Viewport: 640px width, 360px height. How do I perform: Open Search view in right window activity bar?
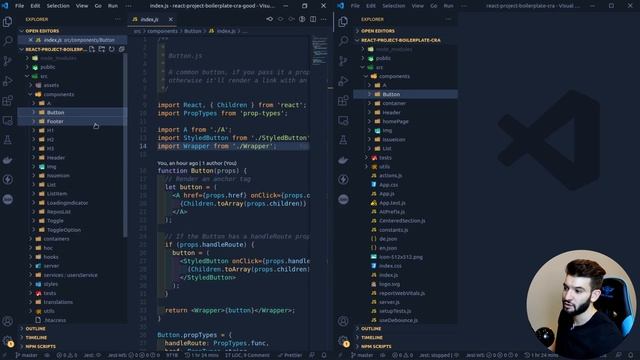pos(343,41)
